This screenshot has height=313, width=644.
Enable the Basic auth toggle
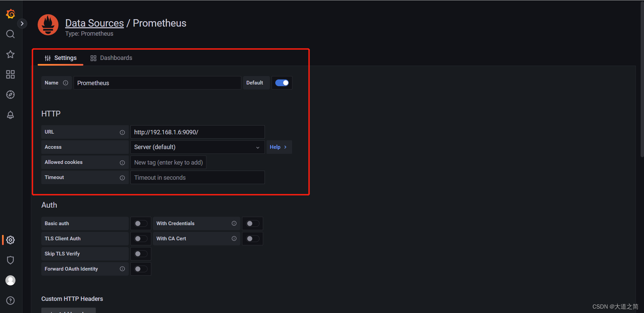140,223
